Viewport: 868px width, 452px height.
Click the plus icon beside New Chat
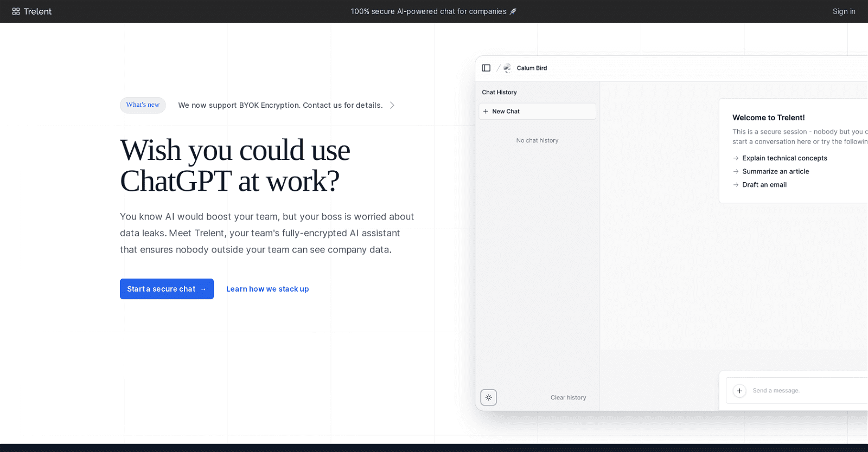[x=486, y=112]
